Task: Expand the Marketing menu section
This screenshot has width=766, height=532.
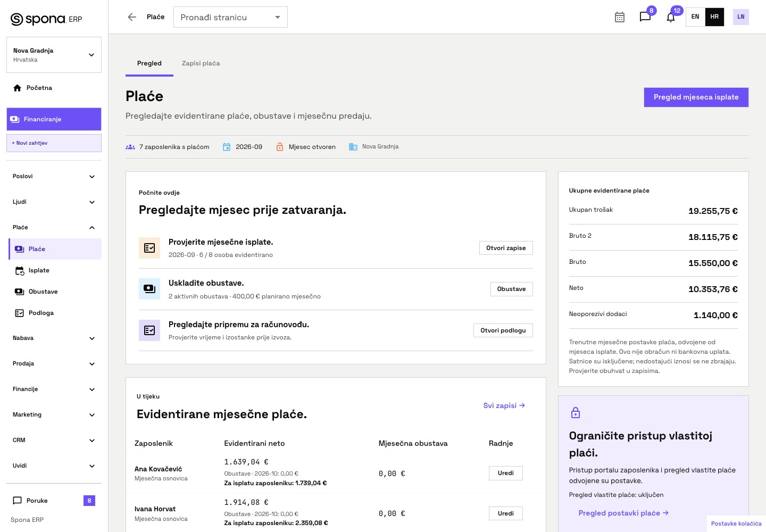Action: pos(54,415)
